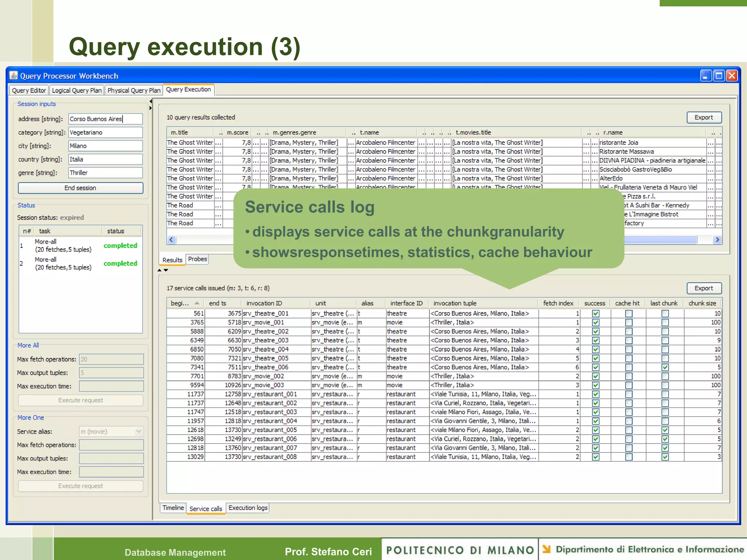Click the results scrollbar left arrow

(x=171, y=240)
